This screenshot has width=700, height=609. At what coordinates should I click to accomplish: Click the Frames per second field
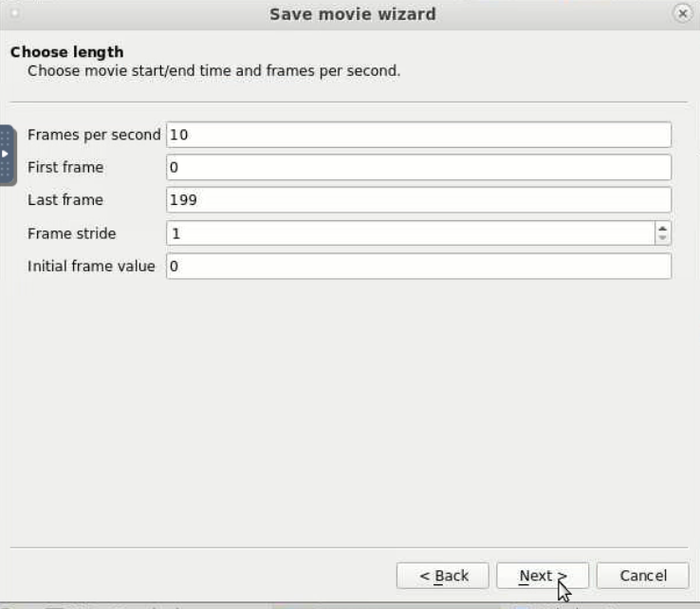(x=418, y=135)
